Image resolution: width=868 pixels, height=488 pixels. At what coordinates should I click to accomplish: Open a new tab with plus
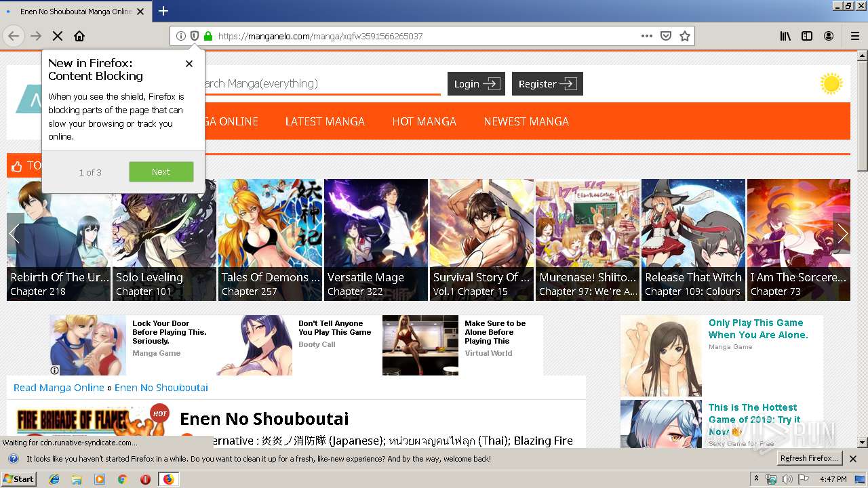tap(163, 11)
